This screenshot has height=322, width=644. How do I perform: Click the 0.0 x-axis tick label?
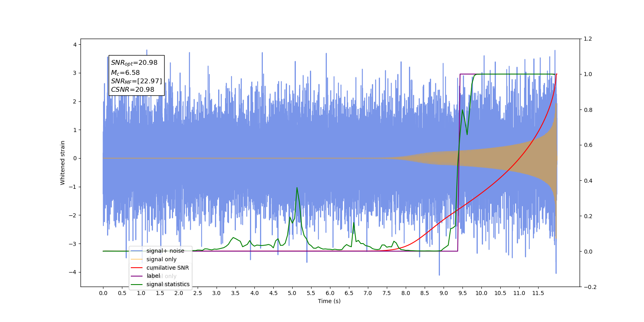pyautogui.click(x=103, y=293)
